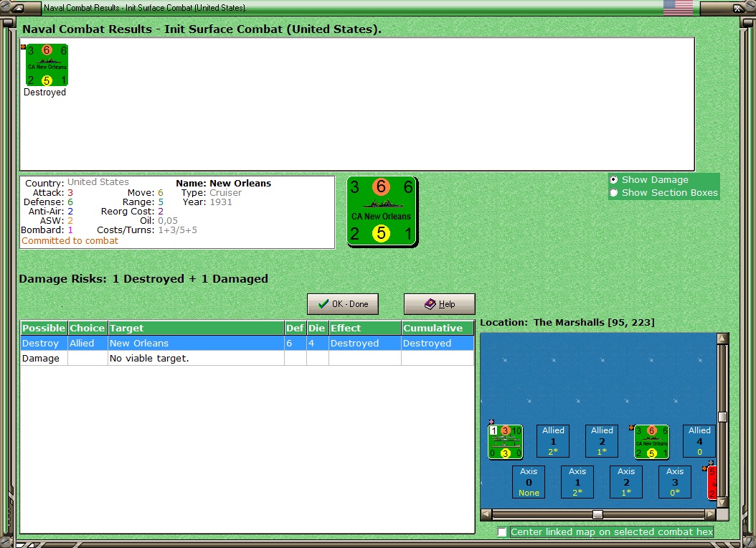Image resolution: width=756 pixels, height=548 pixels.
Task: Select the Show Section Boxes radio button
Action: (614, 193)
